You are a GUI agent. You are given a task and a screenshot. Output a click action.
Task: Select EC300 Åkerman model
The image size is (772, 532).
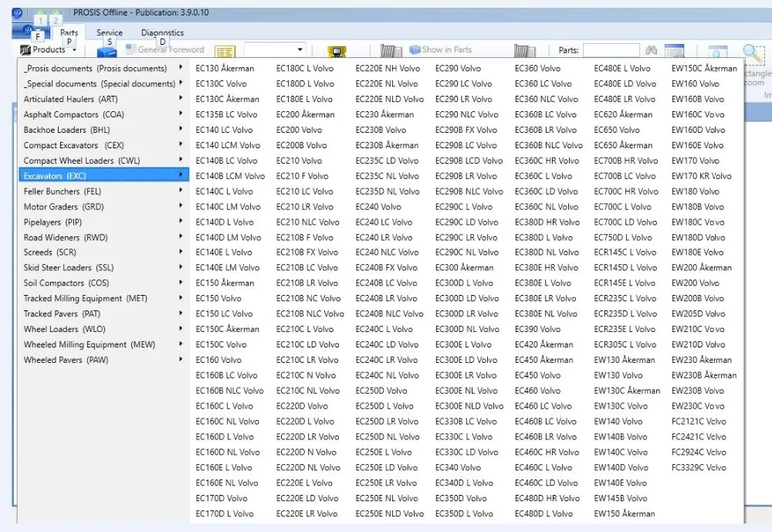[x=464, y=267]
